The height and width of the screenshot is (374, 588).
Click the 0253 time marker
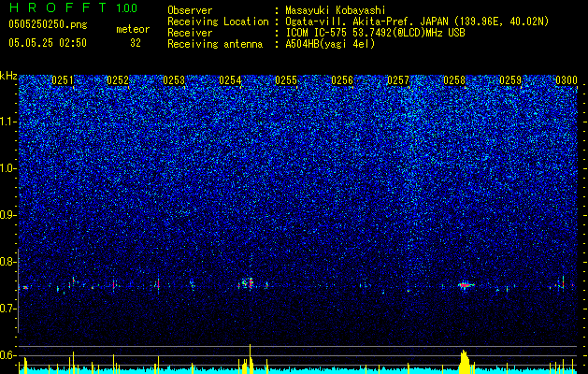click(x=174, y=80)
